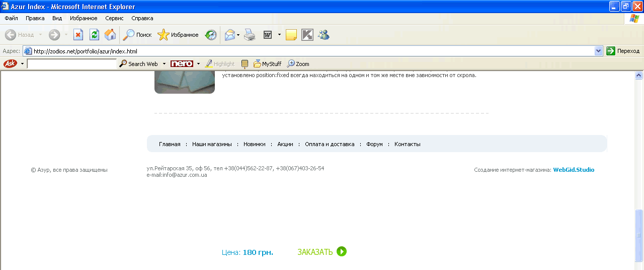Open Оплата и доставка link
Screen dimensions: 644x270
click(330, 144)
